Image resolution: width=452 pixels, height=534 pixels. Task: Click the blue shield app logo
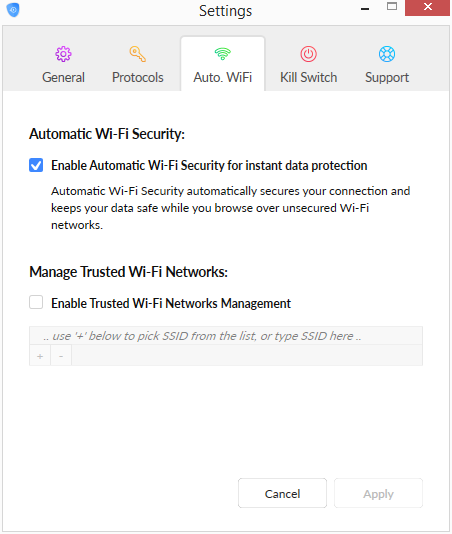(13, 10)
